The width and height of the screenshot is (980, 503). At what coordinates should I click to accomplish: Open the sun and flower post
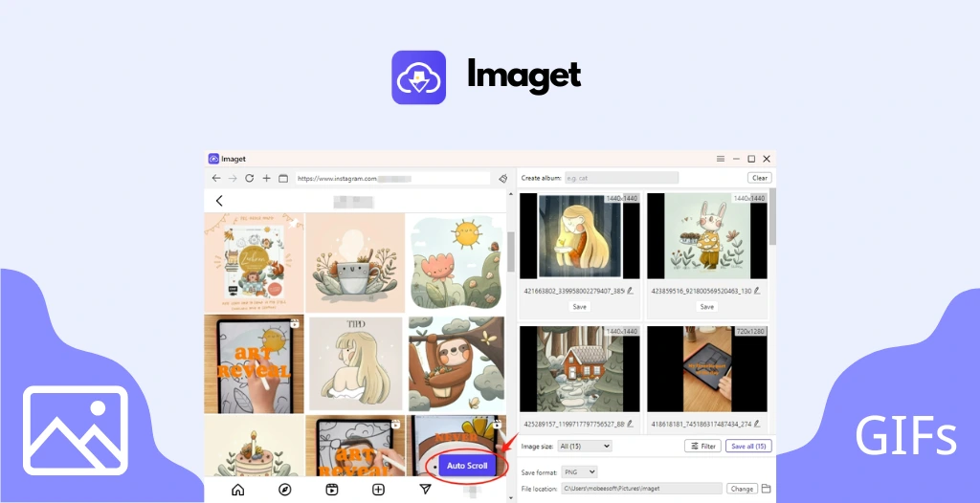(457, 262)
